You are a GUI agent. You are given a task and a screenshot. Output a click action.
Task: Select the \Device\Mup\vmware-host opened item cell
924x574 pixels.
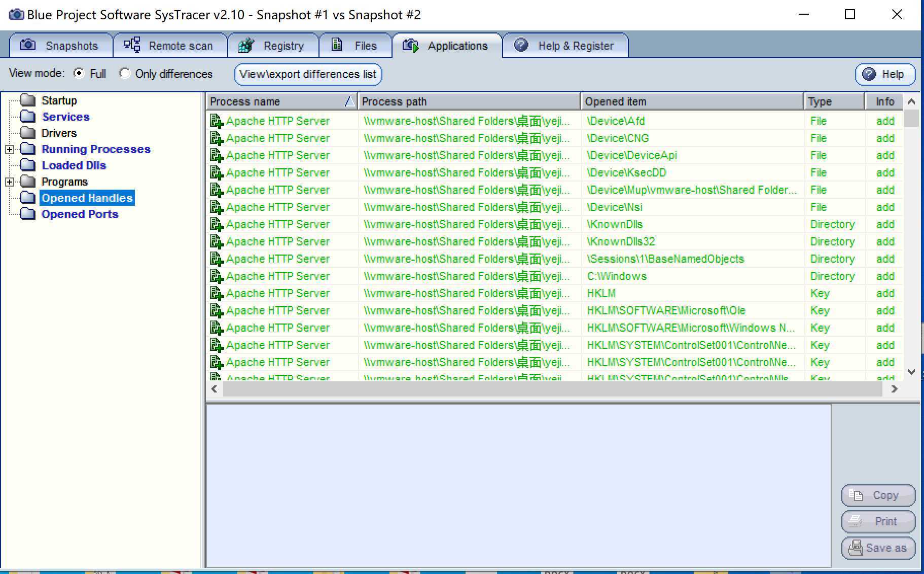692,190
